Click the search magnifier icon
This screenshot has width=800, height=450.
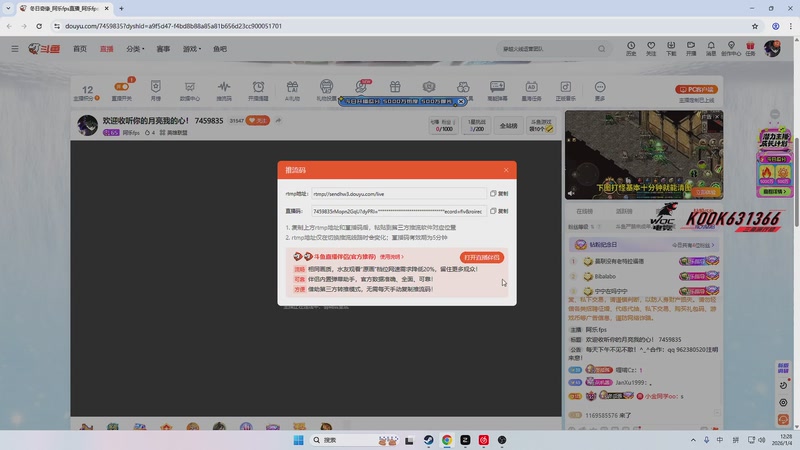tap(602, 49)
